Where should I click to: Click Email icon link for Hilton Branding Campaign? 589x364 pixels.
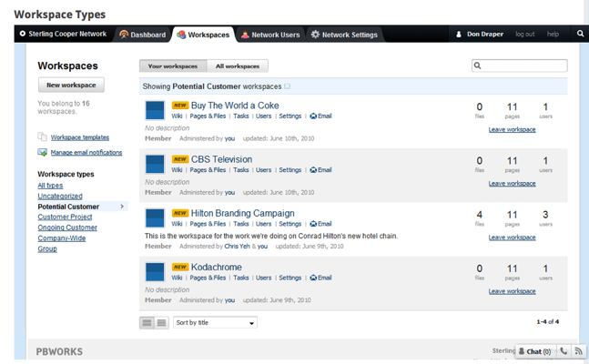pos(320,224)
